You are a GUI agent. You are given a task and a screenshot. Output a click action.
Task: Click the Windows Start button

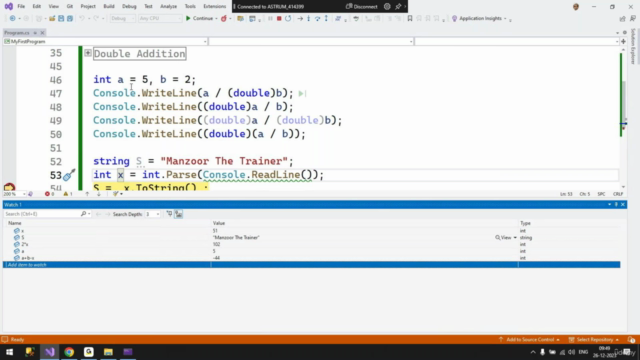(x=9, y=352)
